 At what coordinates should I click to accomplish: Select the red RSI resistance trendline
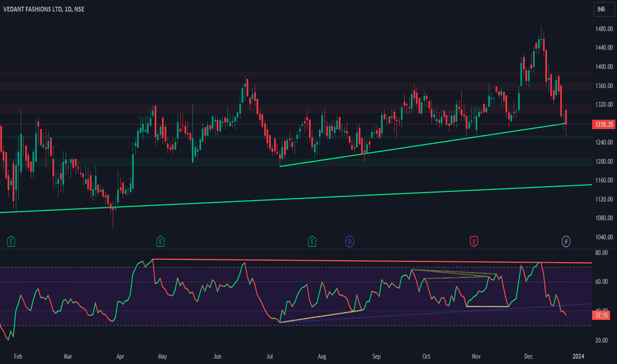coord(372,261)
